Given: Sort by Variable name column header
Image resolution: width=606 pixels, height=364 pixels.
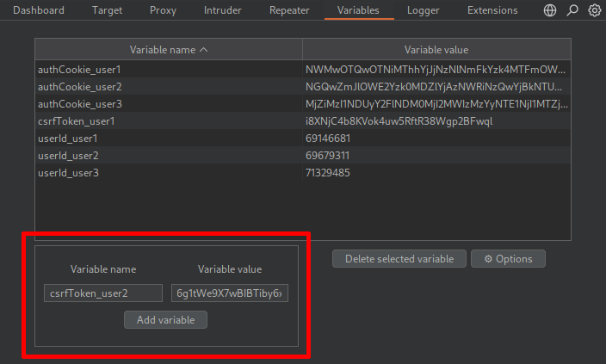Looking at the screenshot, I should [x=169, y=50].
